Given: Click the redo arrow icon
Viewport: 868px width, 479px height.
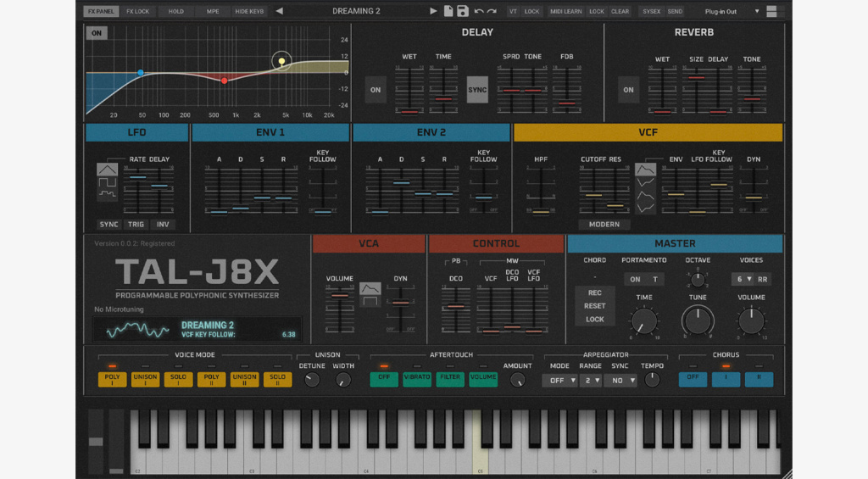Looking at the screenshot, I should point(492,11).
